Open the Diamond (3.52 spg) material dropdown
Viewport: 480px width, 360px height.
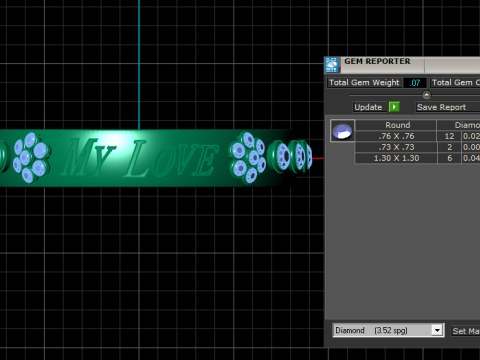pos(437,330)
